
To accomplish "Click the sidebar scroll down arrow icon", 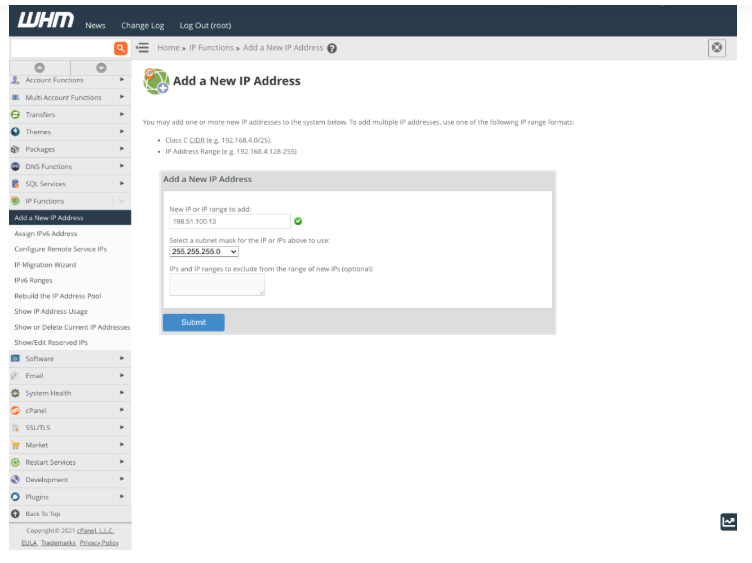I will [101, 68].
